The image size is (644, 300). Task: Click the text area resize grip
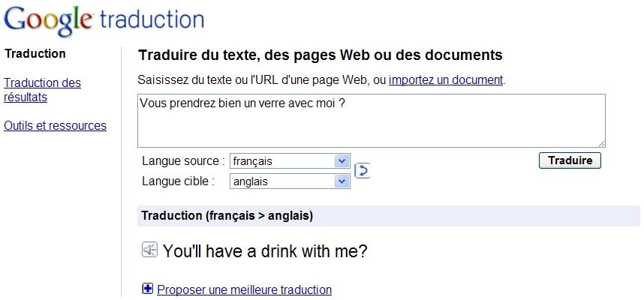click(601, 142)
